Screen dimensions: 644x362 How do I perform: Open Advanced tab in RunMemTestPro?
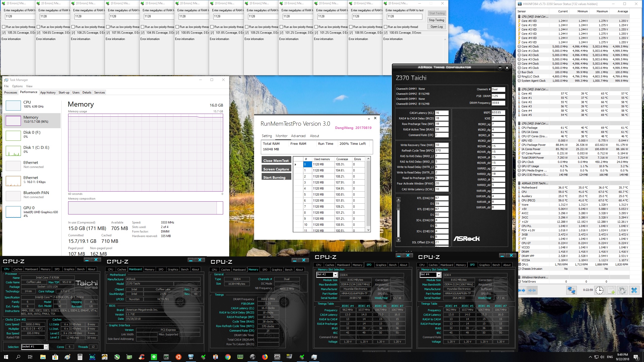(x=298, y=136)
